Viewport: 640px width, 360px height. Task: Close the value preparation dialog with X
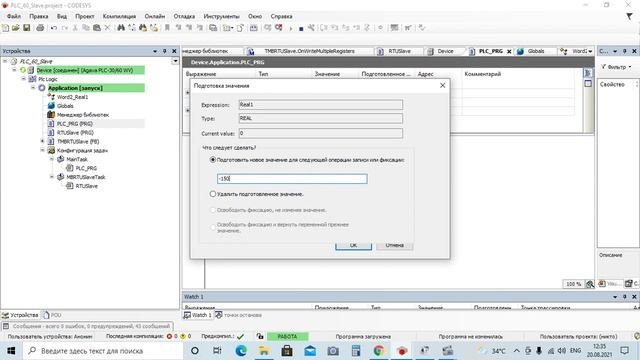[x=442, y=85]
